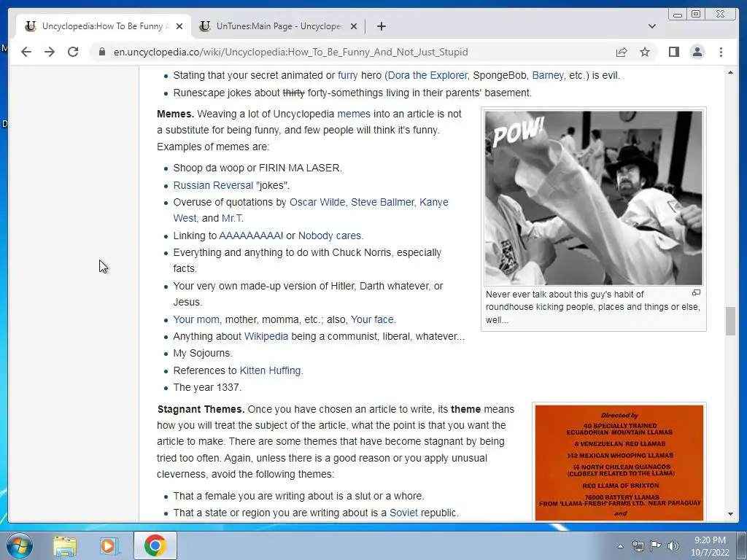This screenshot has height=560, width=747.
Task: Go forward to the next page
Action: (x=50, y=52)
